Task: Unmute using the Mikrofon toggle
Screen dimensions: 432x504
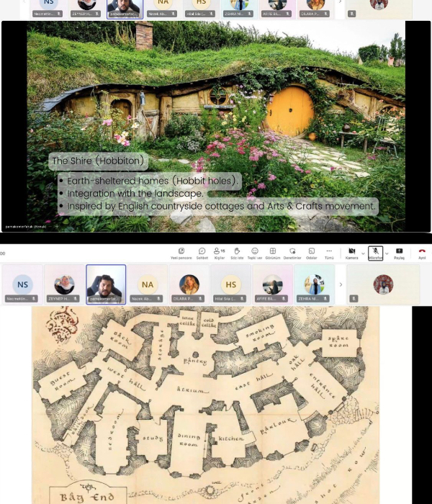Action: 375,252
